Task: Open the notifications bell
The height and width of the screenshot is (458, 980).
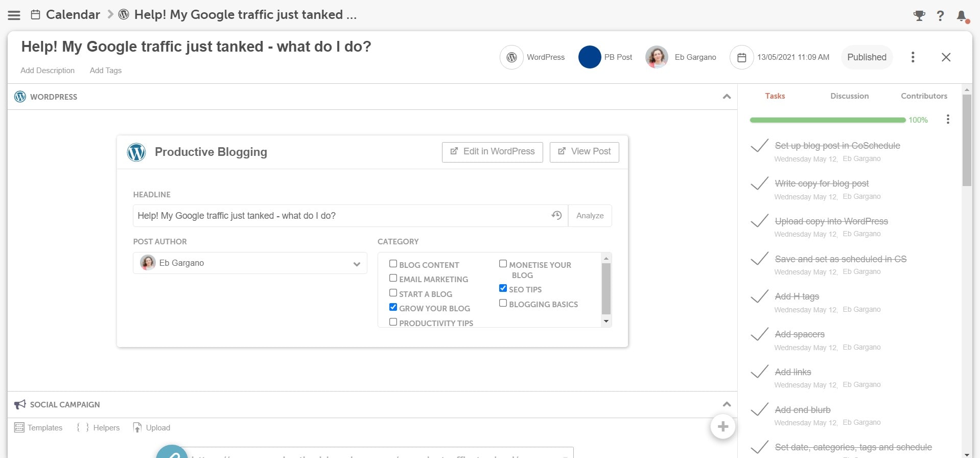Action: 962,16
